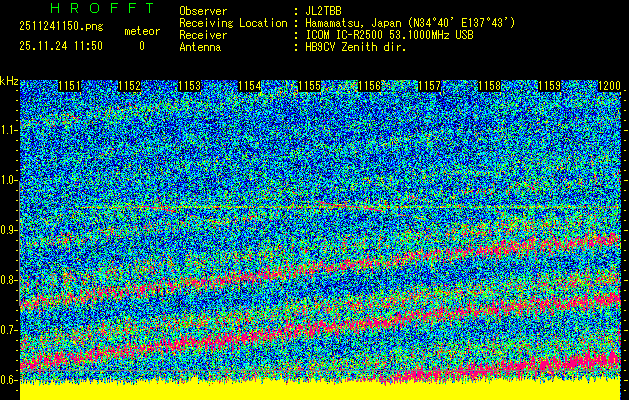Click the 0.7 kHz frequency label
The height and width of the screenshot is (400, 629).
coord(9,330)
